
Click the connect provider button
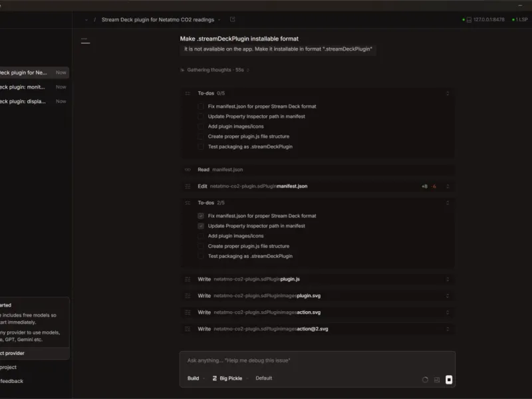pos(35,353)
